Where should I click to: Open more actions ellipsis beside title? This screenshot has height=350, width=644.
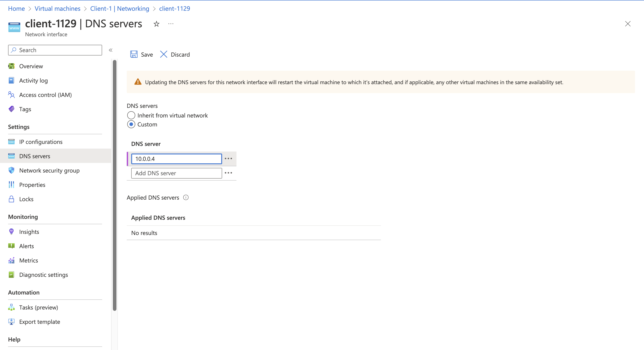click(171, 24)
